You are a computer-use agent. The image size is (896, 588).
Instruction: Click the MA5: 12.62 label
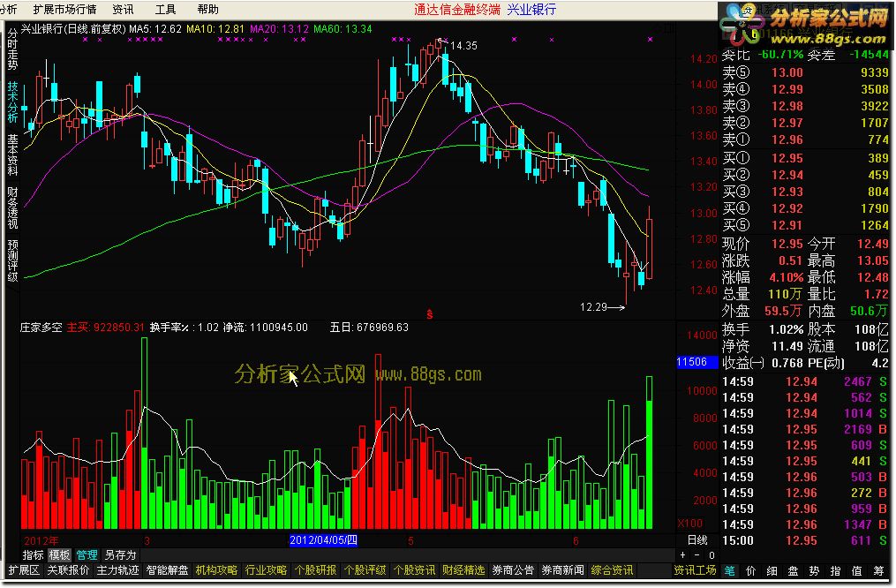155,28
